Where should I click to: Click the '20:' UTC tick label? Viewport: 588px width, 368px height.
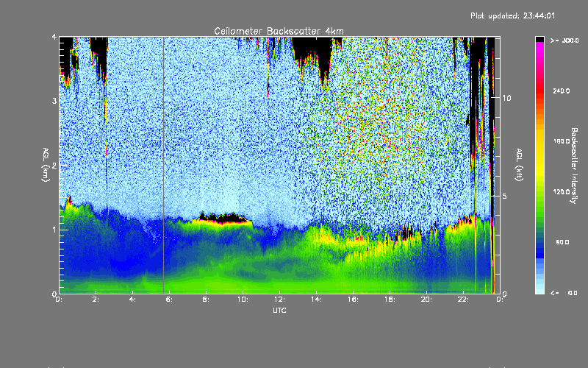point(427,300)
